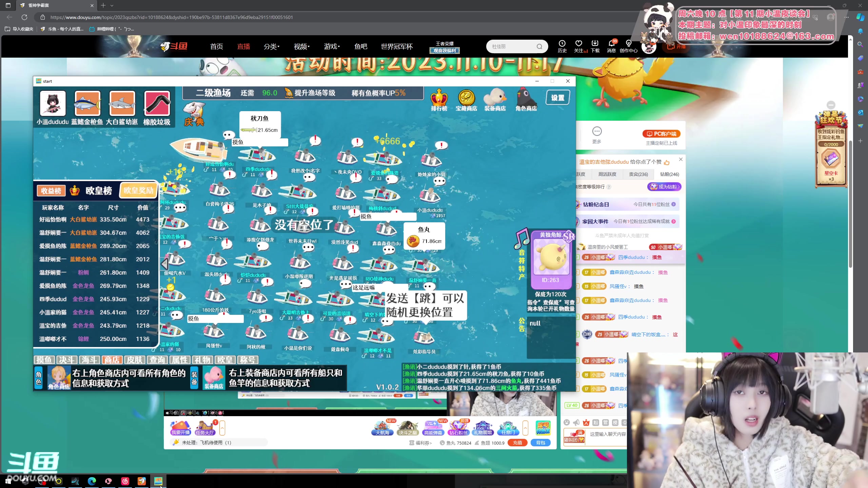Click the 充值 button
This screenshot has height=488, width=868.
pyautogui.click(x=517, y=443)
